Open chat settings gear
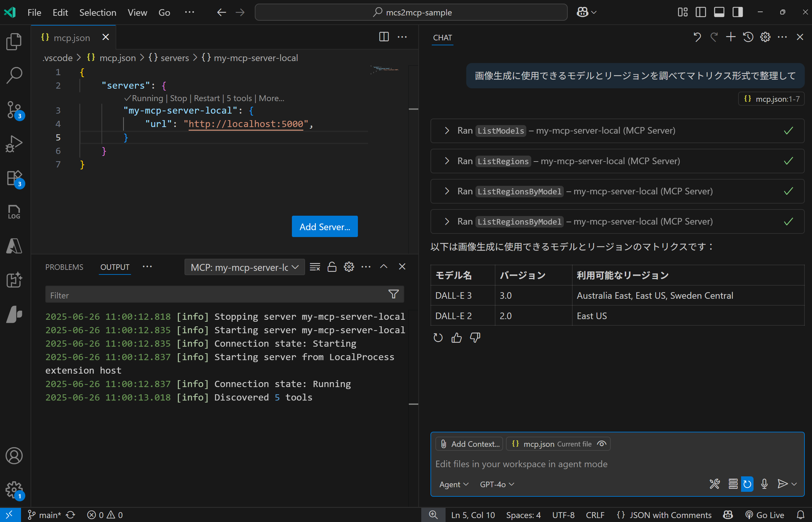Image resolution: width=812 pixels, height=522 pixels. click(765, 37)
